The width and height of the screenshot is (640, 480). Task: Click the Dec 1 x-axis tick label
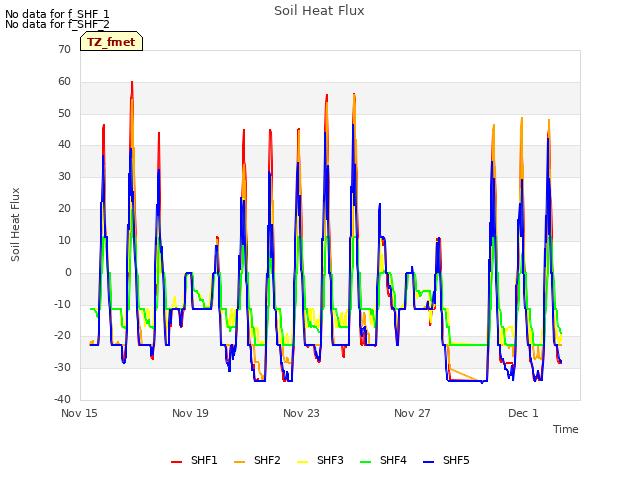(x=523, y=413)
